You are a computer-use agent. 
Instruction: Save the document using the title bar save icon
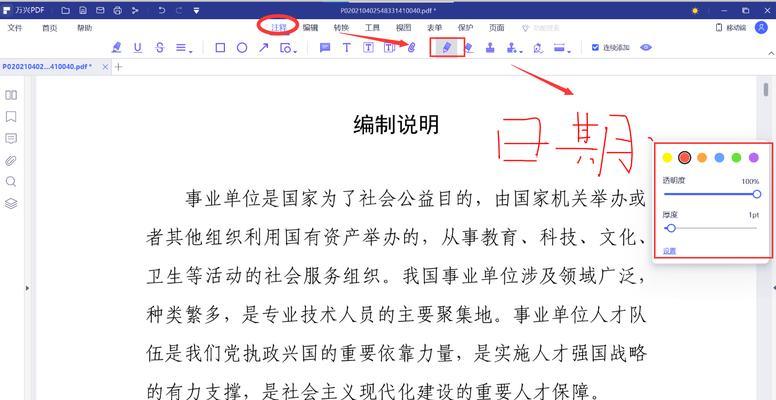point(83,10)
